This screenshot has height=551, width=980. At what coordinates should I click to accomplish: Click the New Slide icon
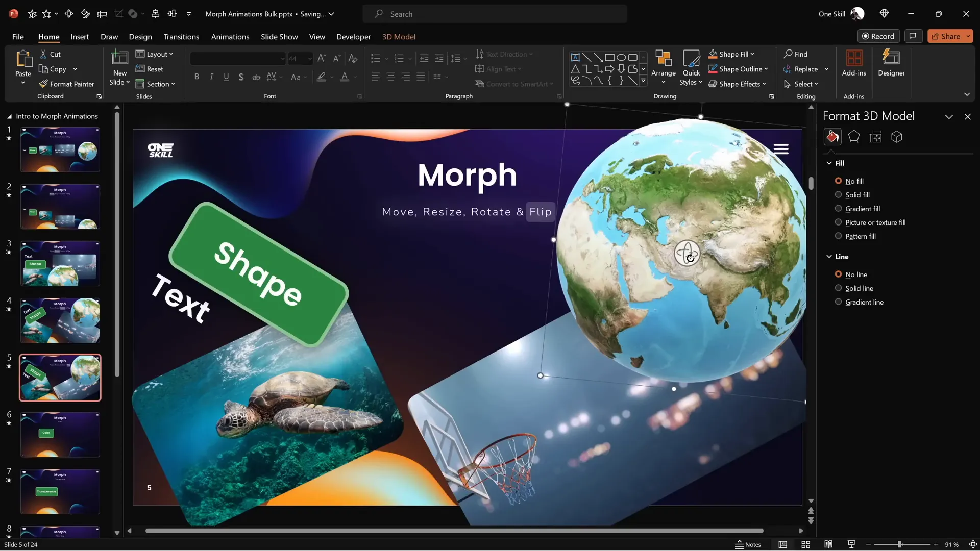click(120, 58)
